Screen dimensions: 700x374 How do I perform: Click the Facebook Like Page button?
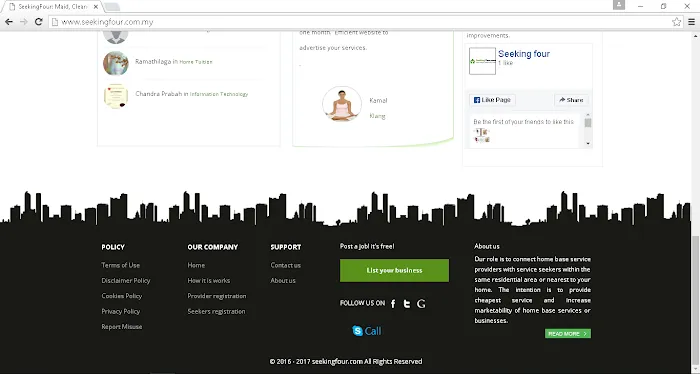point(492,100)
